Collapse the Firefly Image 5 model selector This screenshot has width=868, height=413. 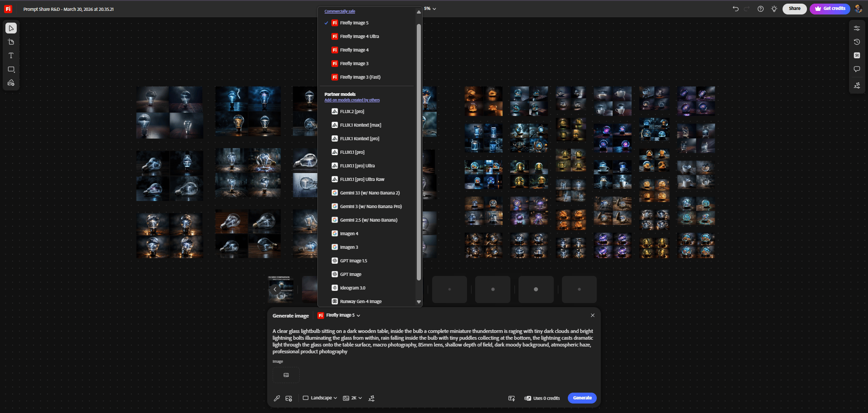click(339, 315)
